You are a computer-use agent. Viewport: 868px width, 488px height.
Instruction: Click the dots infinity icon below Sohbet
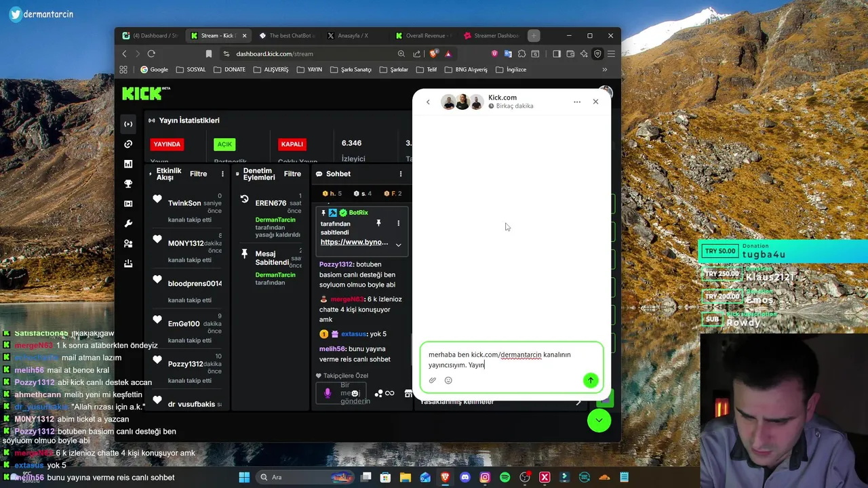(384, 393)
